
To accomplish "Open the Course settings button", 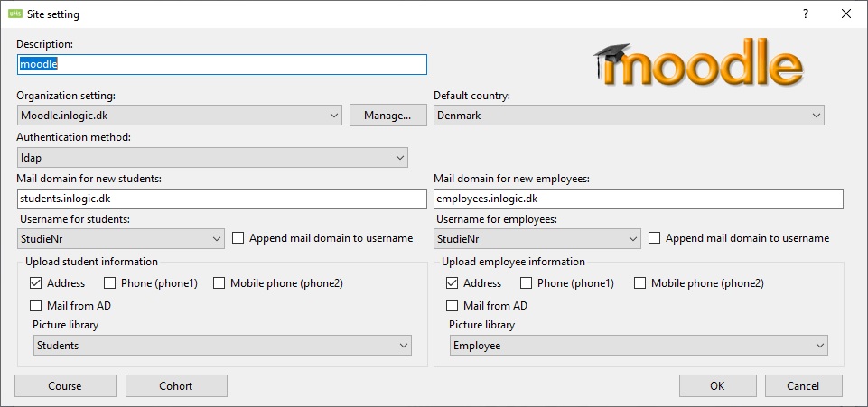I will tap(65, 386).
